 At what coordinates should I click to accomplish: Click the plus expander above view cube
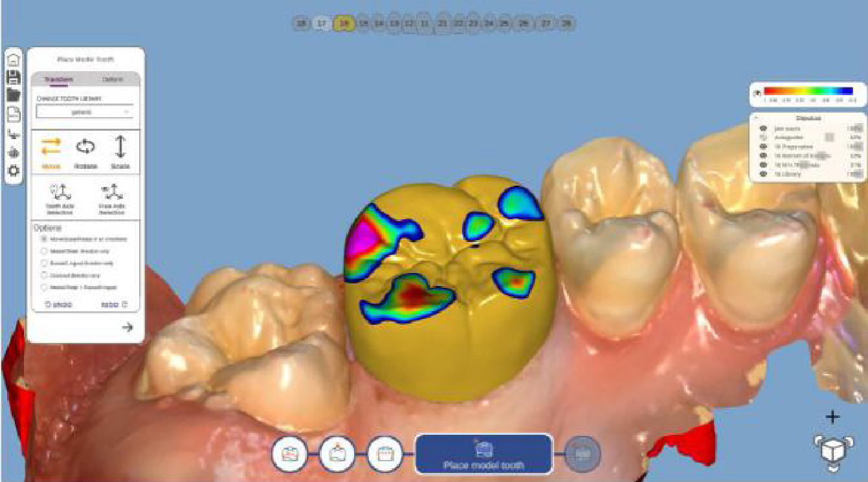click(832, 417)
